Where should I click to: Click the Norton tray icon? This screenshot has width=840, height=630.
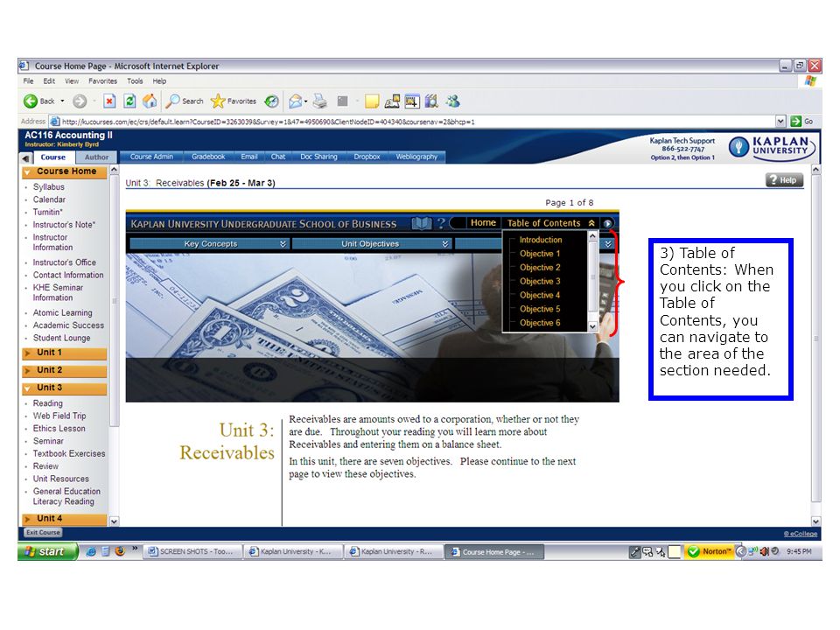point(710,551)
